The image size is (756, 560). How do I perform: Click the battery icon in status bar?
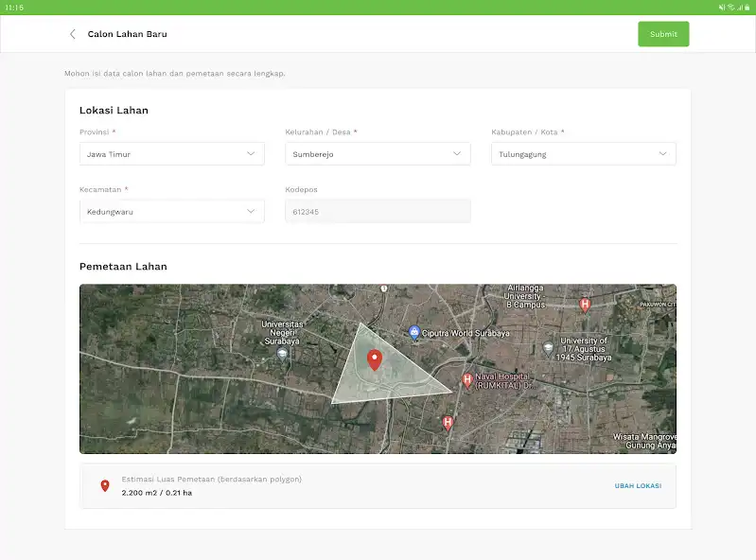[747, 8]
